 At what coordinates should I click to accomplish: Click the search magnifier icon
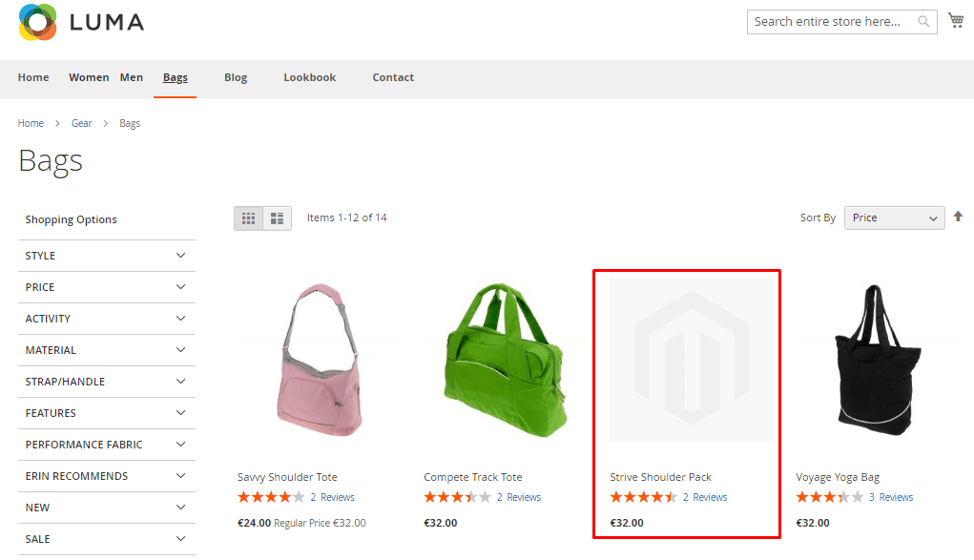tap(923, 22)
